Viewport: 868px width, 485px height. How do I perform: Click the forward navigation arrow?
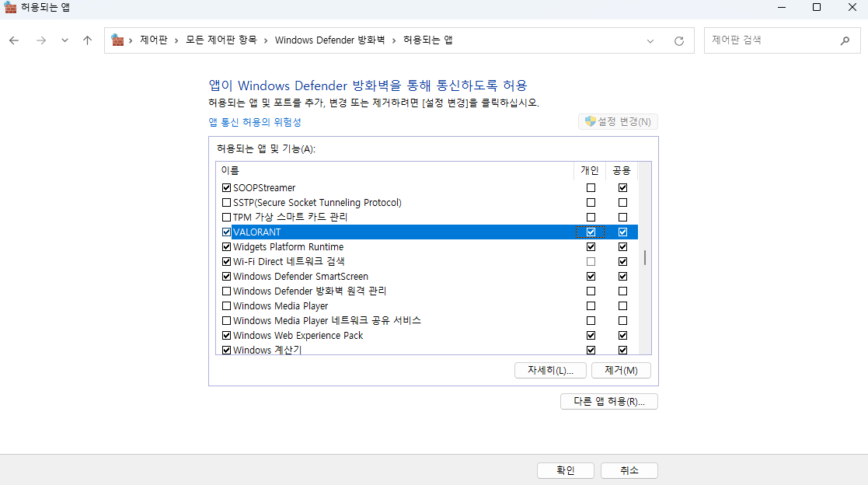[x=41, y=40]
